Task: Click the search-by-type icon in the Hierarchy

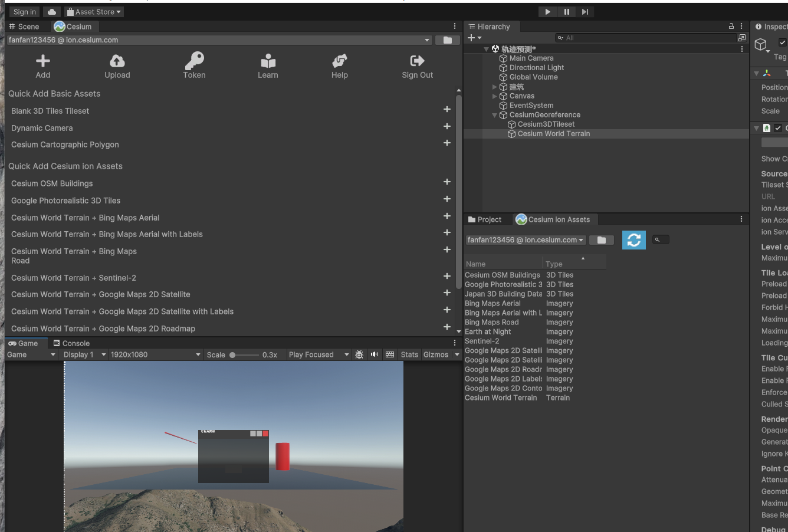Action: [x=742, y=38]
